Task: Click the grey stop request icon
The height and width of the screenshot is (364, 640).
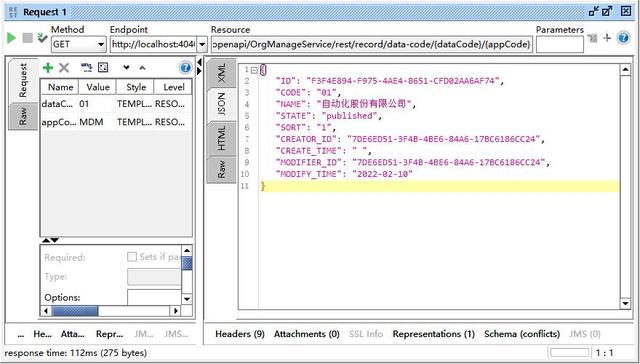Action: pos(27,38)
